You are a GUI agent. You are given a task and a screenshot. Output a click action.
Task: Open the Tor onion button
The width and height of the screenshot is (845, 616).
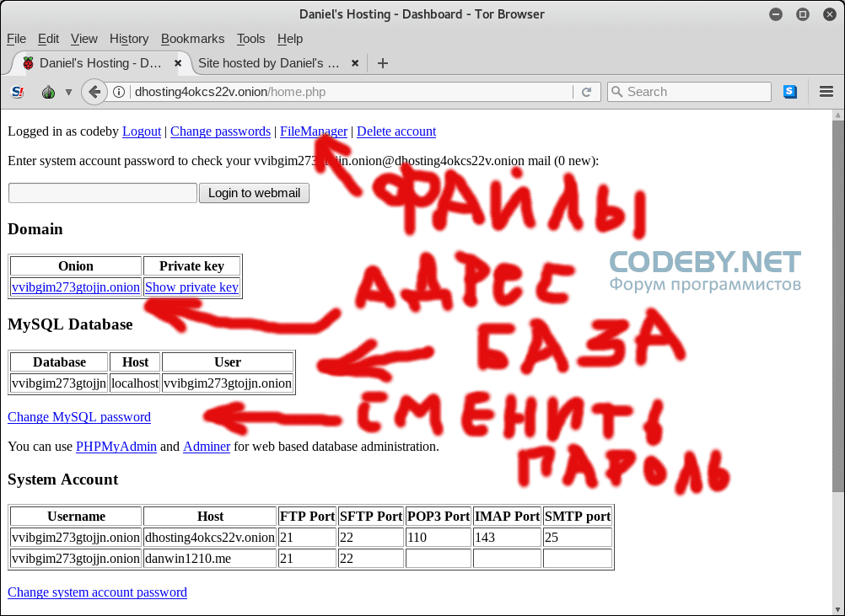[49, 92]
